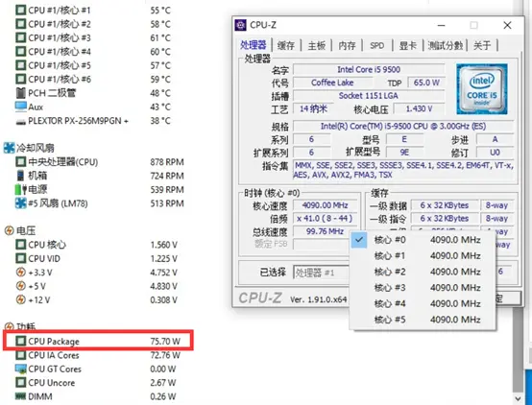Click the +5 V lightning icon
Viewport: 532px width, 405px height.
21,286
